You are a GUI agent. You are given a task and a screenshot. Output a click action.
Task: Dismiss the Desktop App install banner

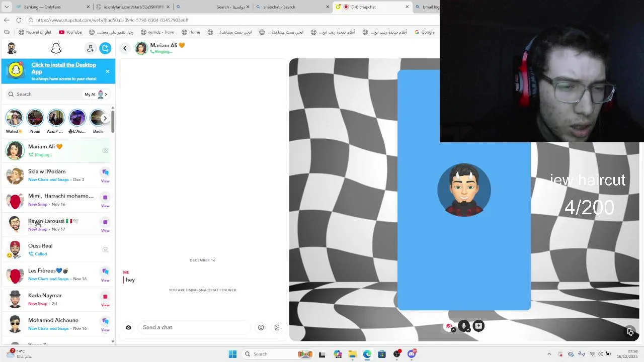107,71
